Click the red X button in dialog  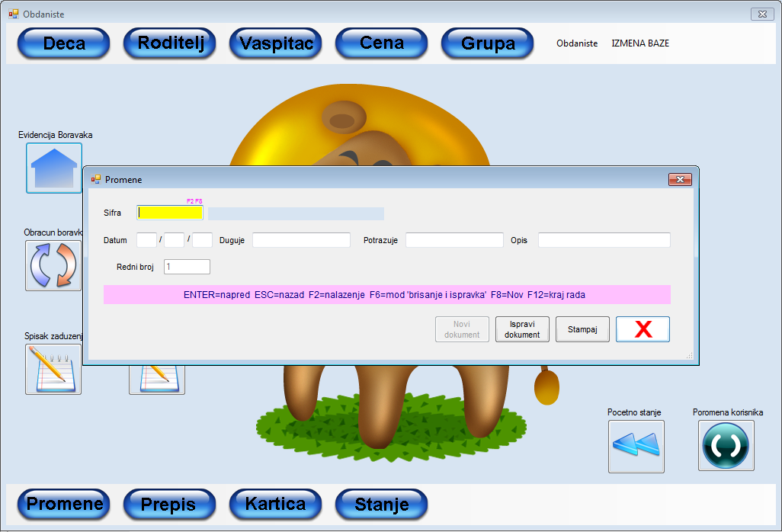(643, 329)
